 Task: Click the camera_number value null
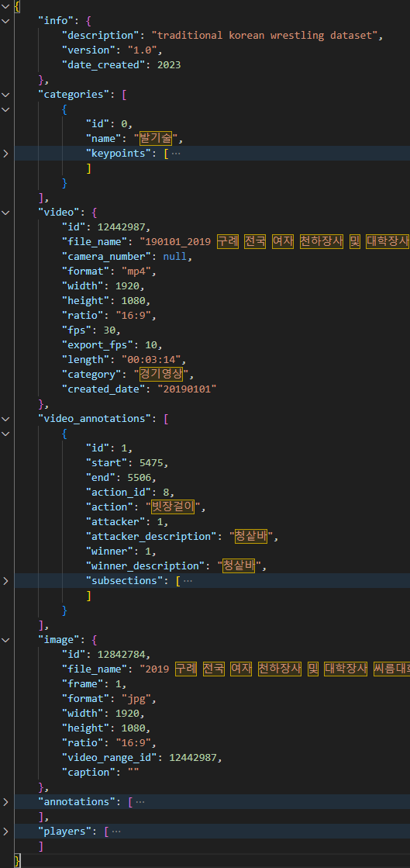(175, 256)
